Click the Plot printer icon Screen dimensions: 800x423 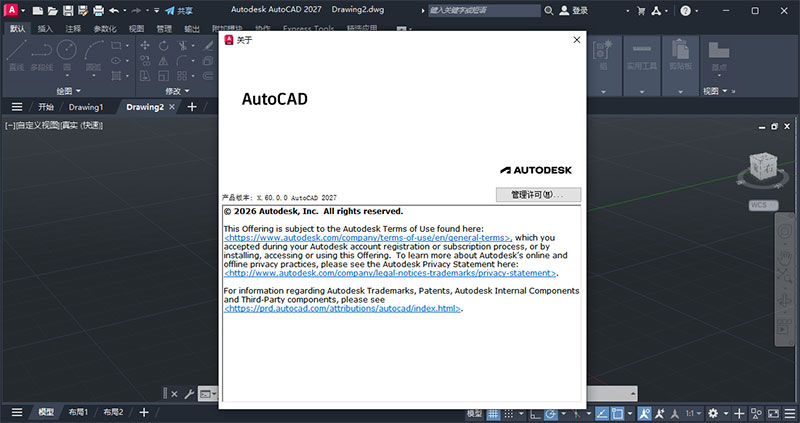click(x=97, y=11)
